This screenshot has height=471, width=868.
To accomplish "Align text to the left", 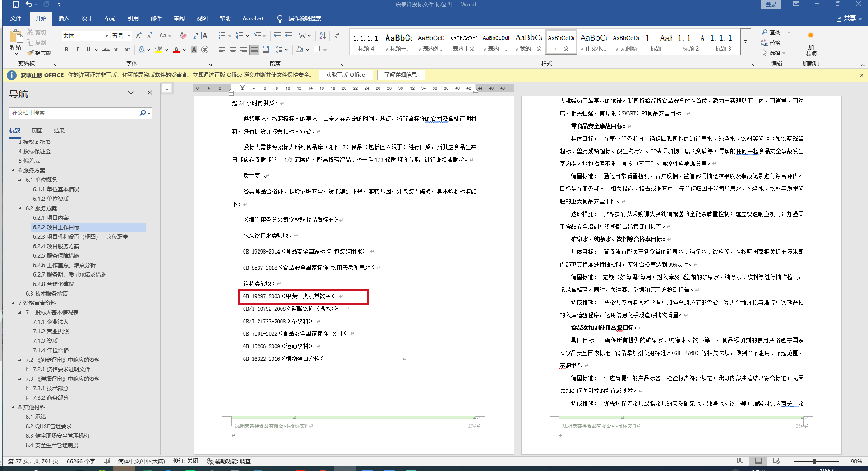I will point(222,50).
